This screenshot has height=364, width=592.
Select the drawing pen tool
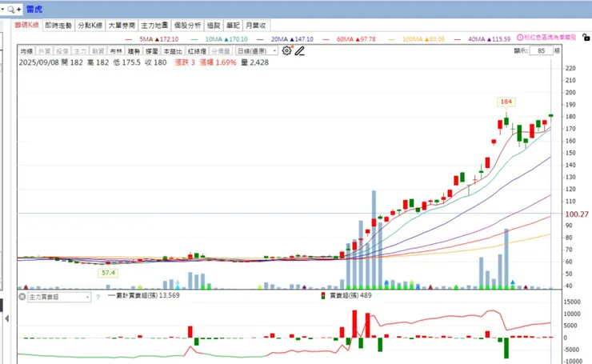pos(299,50)
